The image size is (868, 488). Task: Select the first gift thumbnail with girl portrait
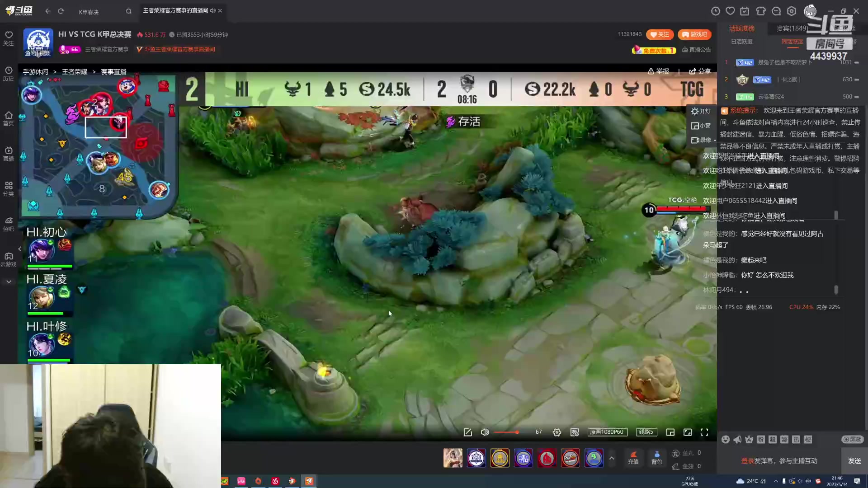tap(453, 458)
